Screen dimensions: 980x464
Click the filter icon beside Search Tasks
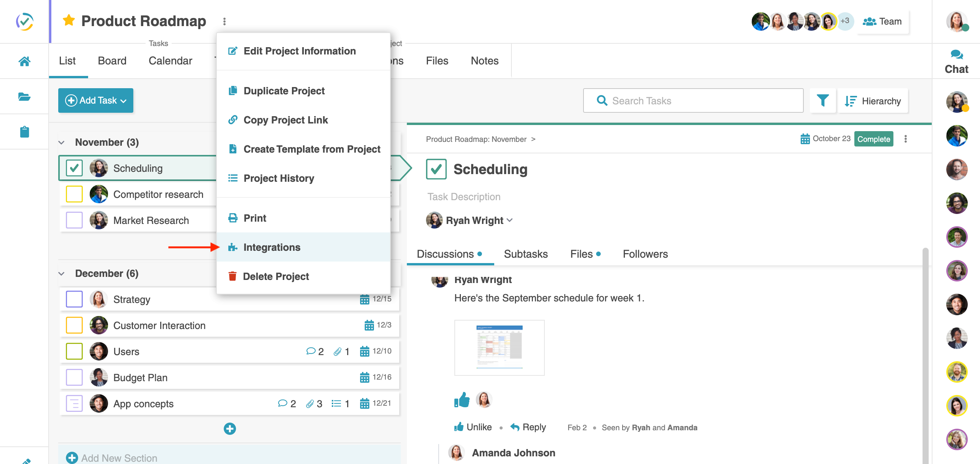pos(823,100)
